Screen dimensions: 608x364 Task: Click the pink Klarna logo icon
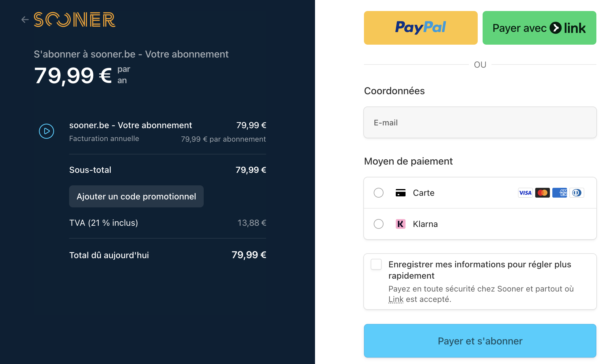pyautogui.click(x=400, y=224)
